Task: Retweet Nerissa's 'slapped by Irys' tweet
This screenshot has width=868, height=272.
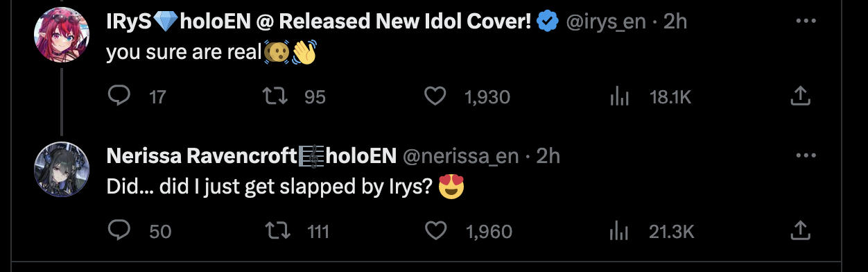Action: point(279,230)
